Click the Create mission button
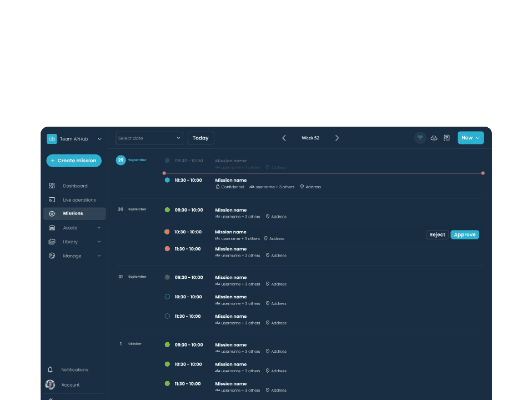The height and width of the screenshot is (400, 532). coord(74,161)
